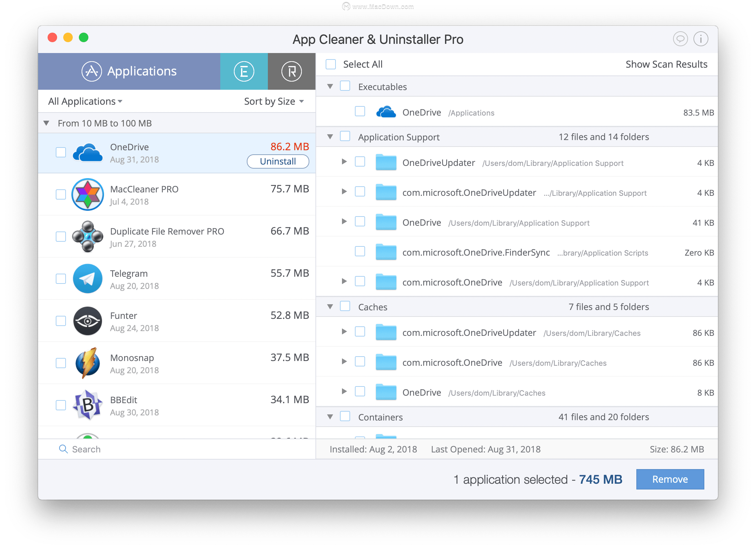The image size is (756, 550).
Task: Expand the com.microsoft.OneDriveUpdater Caches folder
Action: (x=344, y=331)
